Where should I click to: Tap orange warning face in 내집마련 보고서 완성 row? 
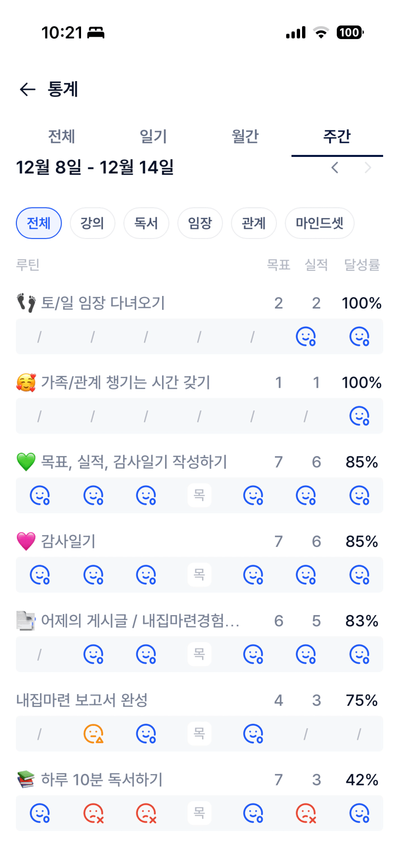tap(93, 734)
